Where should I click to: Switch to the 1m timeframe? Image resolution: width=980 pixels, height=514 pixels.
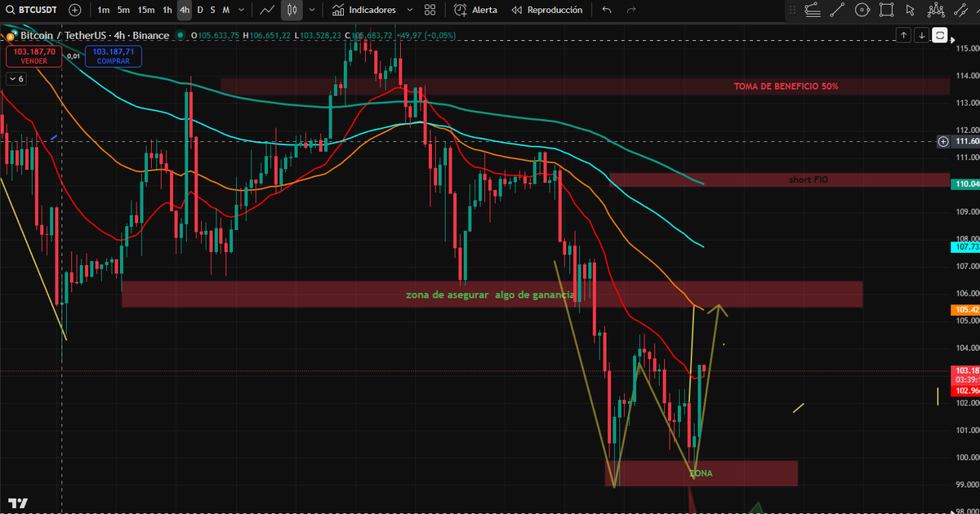point(103,10)
